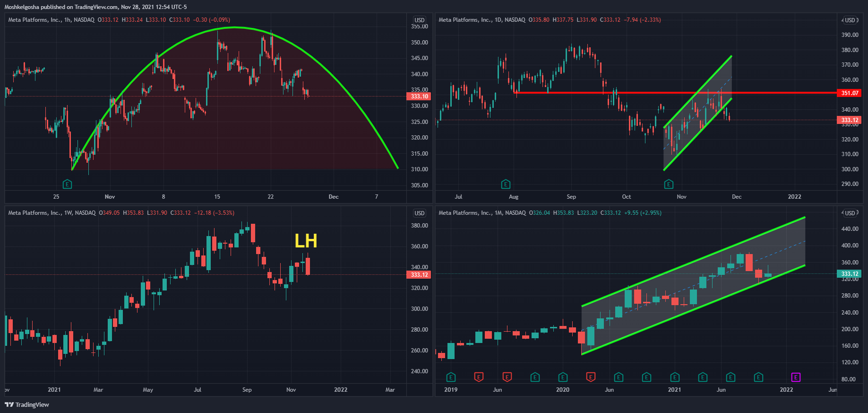Click the L323.20 low value on monthly chart
Viewport: 868px width, 413px height.
pyautogui.click(x=587, y=213)
